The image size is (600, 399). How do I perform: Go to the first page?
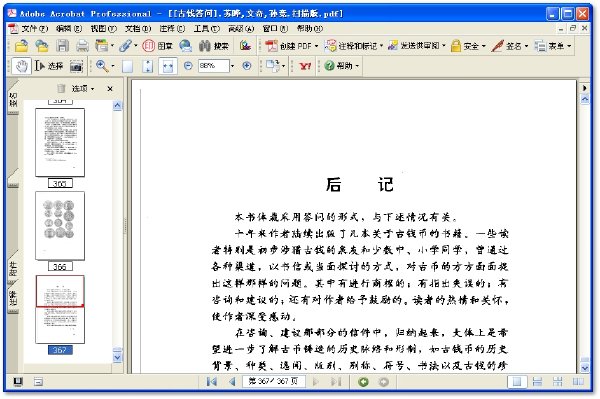[212, 381]
